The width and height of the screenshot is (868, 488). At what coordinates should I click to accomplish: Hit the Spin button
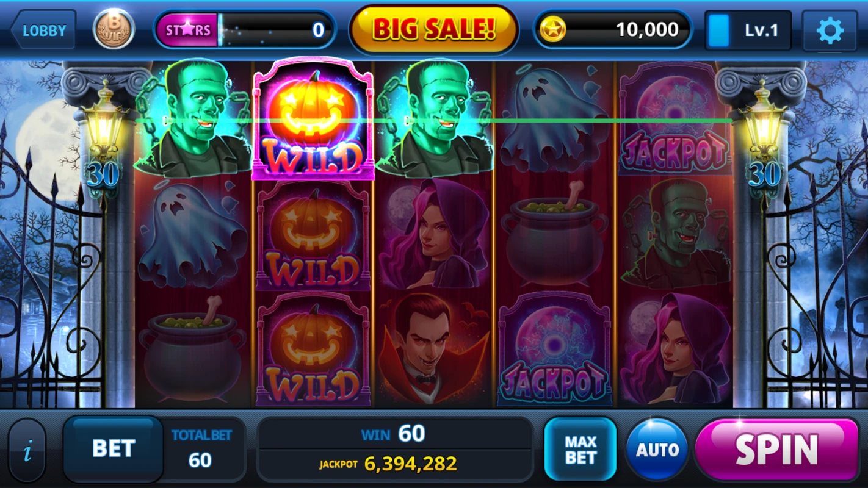tap(776, 450)
